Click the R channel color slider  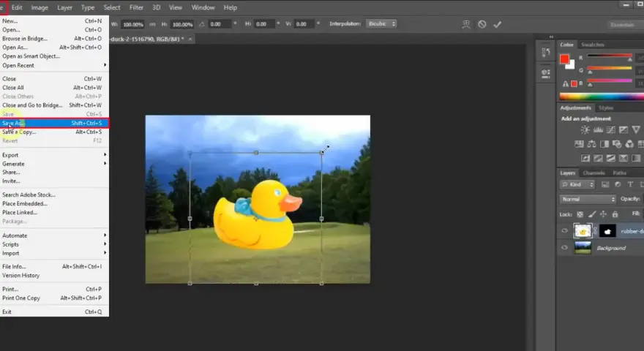[610, 56]
